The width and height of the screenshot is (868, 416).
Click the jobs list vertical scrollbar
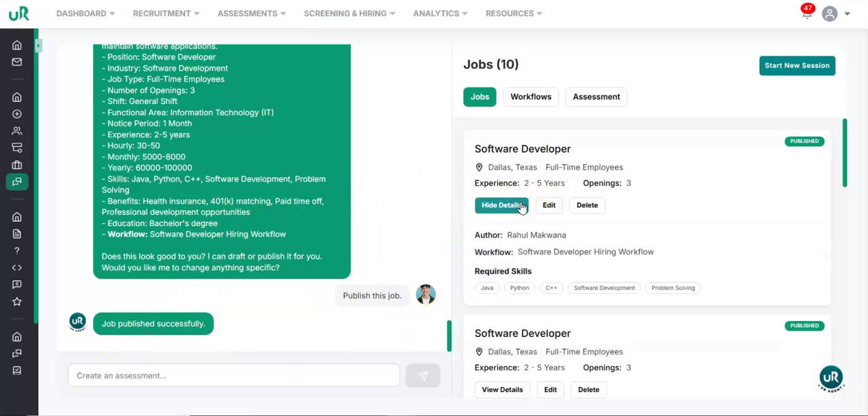click(844, 153)
